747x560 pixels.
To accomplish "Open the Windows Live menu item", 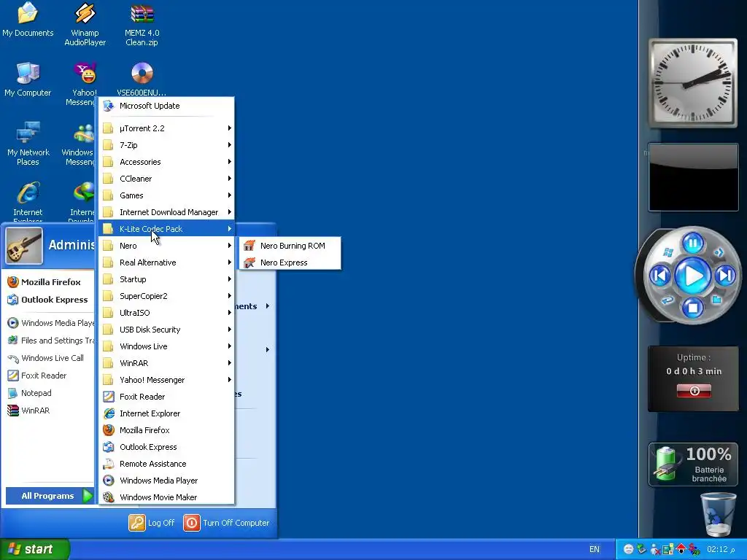I will click(167, 346).
